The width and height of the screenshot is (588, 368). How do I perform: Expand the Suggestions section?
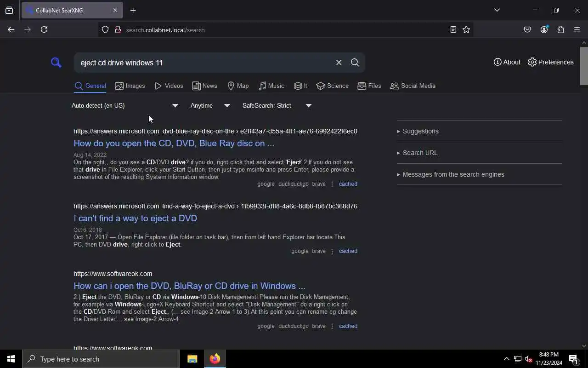tap(479, 131)
